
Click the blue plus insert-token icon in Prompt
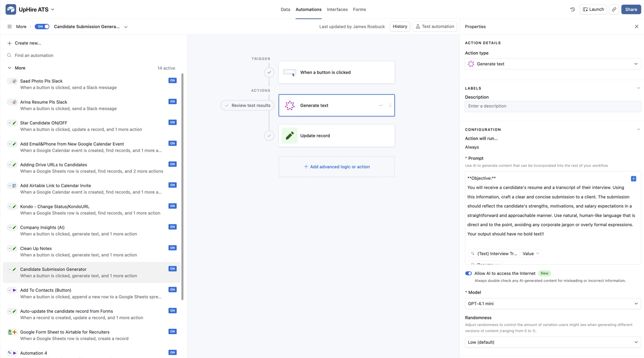[633, 179]
